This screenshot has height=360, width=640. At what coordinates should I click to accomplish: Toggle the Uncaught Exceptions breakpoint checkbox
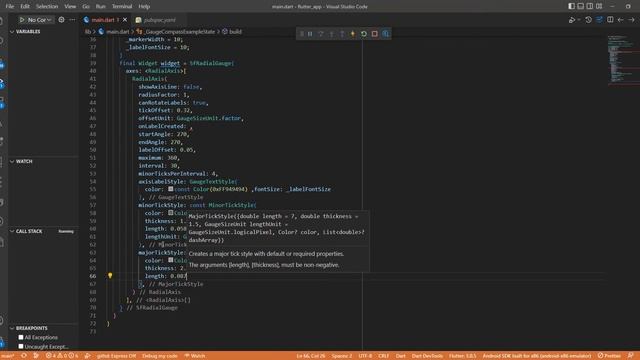[21, 347]
